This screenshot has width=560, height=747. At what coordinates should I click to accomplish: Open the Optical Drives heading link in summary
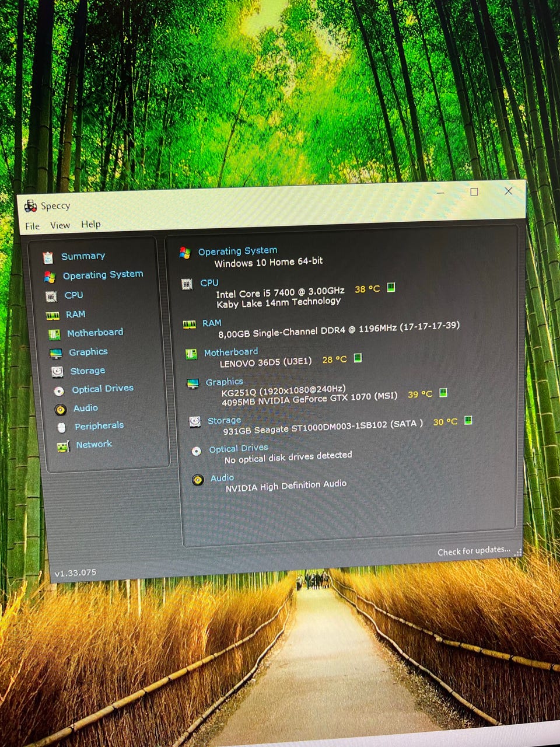click(239, 448)
